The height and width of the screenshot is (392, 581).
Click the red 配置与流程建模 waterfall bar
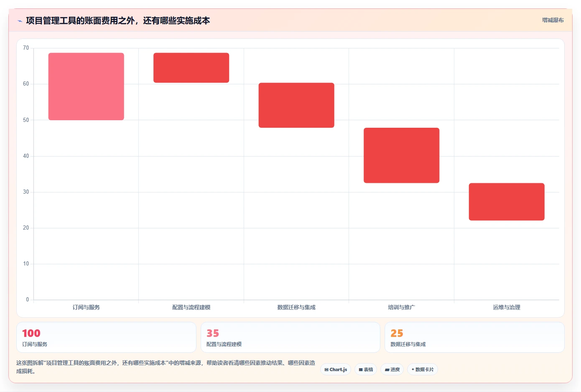191,68
